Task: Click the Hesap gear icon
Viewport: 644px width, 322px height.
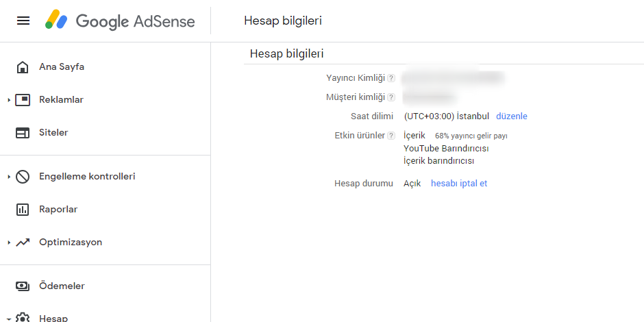Action: [x=23, y=317]
